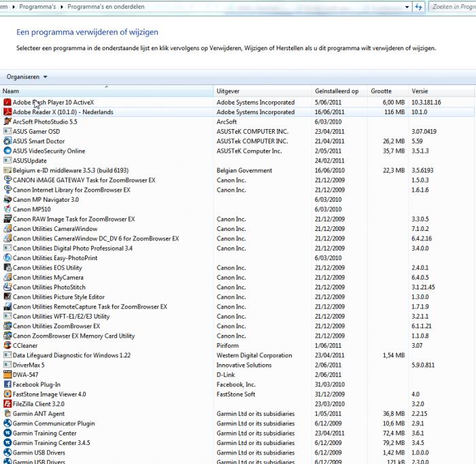Image resolution: width=476 pixels, height=464 pixels.
Task: Expand the address bar history dropdown arrow
Action: click(407, 7)
